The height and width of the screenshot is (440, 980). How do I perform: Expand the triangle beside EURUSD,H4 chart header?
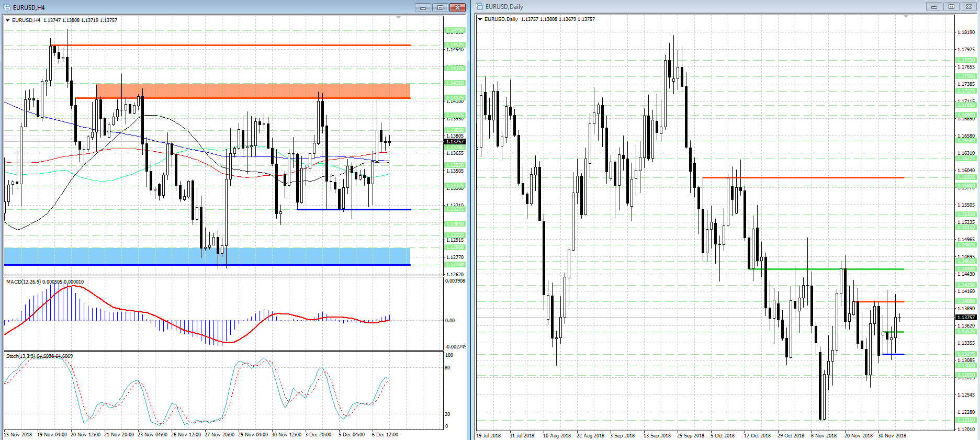8,20
